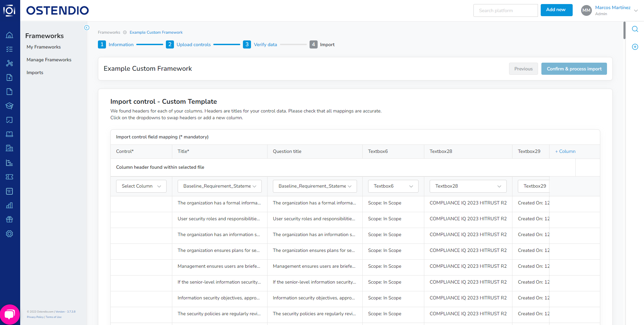Open the Select Column dropdown
Image resolution: width=644 pixels, height=325 pixels.
[x=141, y=186]
